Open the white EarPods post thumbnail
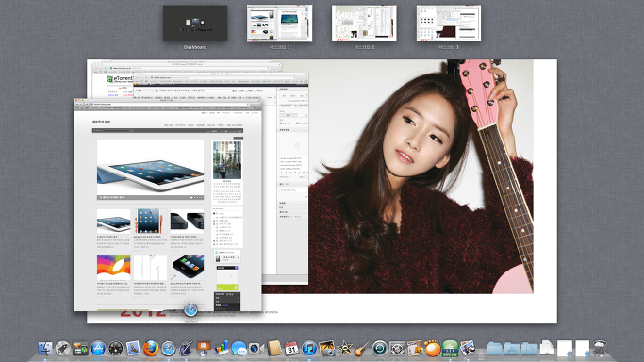 pos(150,268)
